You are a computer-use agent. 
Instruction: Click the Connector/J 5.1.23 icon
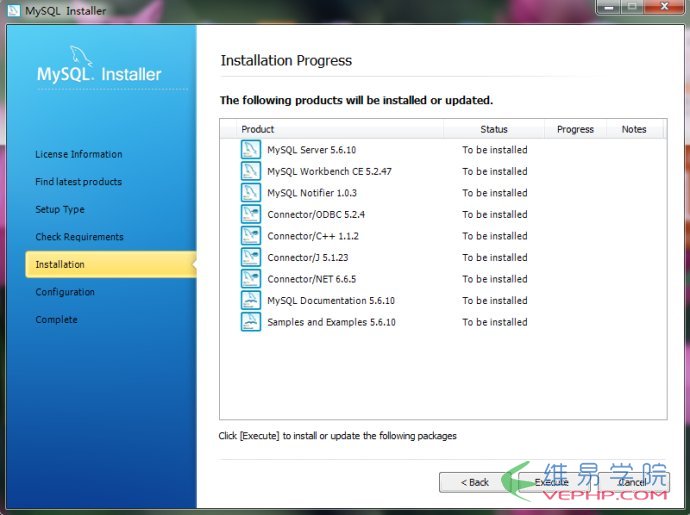[251, 257]
